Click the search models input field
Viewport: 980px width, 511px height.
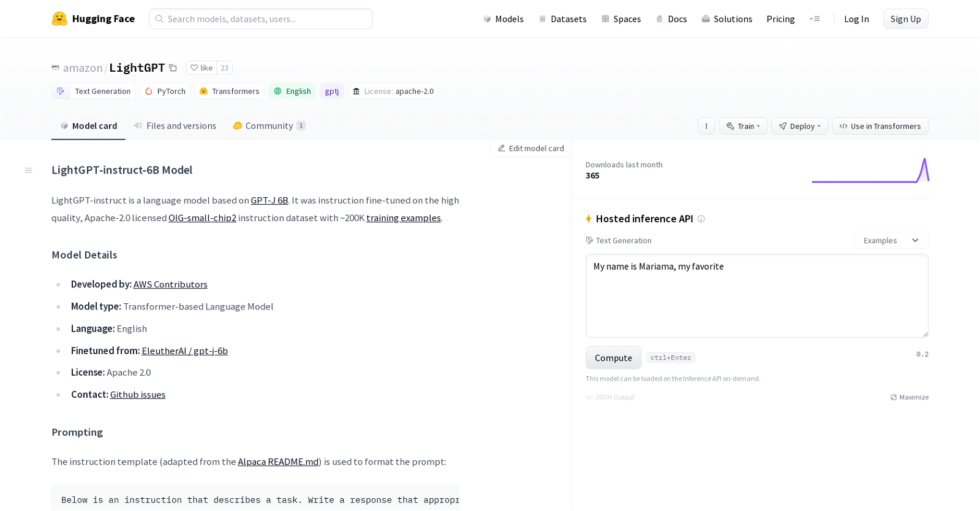click(x=260, y=19)
